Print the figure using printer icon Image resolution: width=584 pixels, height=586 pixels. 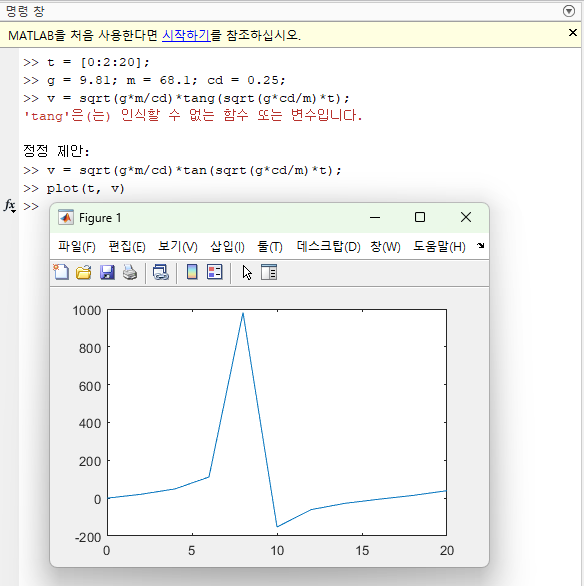click(x=130, y=272)
